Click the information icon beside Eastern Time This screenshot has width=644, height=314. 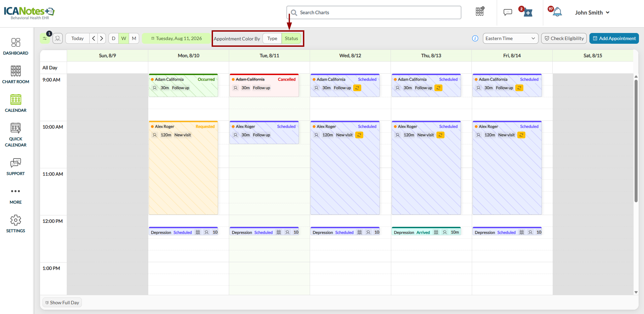[x=475, y=38]
